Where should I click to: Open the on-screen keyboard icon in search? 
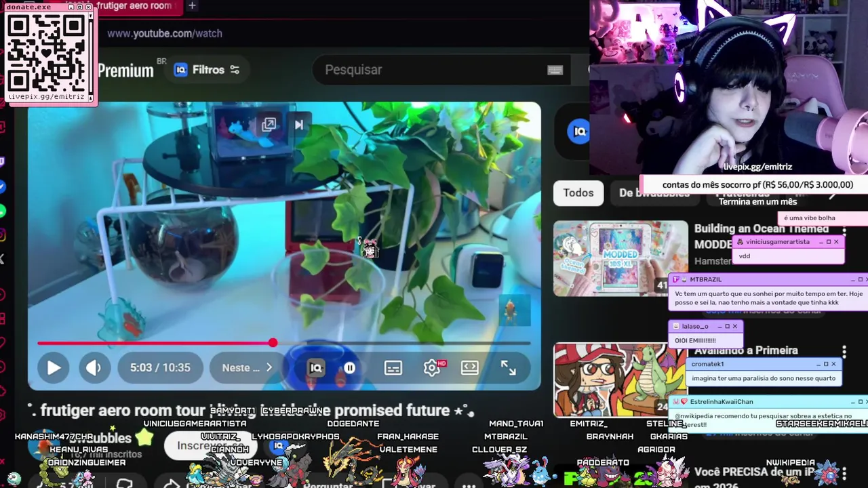pos(555,70)
